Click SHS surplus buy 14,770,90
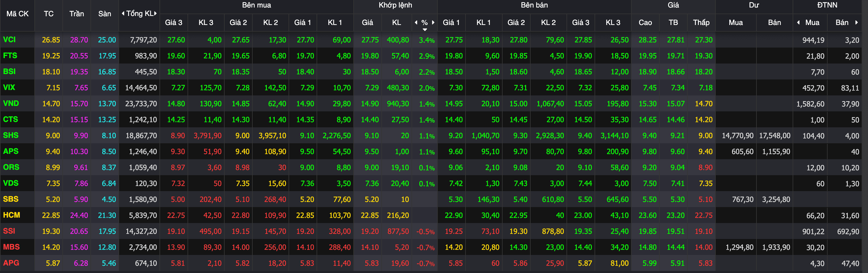Image resolution: width=868 pixels, height=273 pixels. tap(737, 136)
